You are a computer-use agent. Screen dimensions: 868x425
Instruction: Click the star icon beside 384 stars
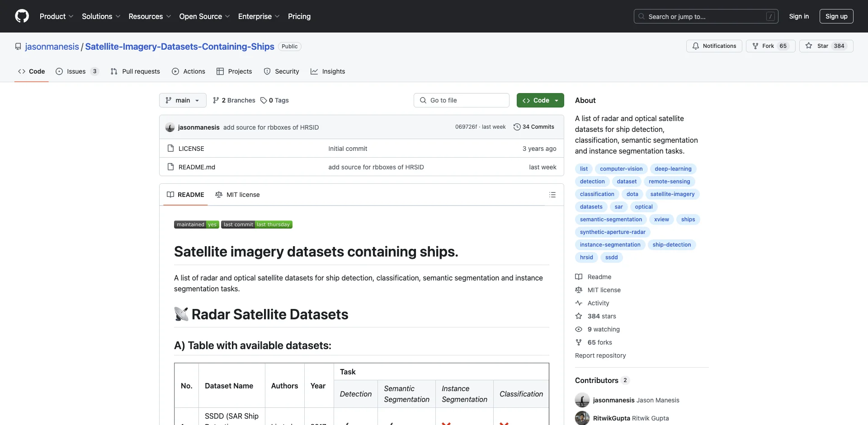(579, 316)
